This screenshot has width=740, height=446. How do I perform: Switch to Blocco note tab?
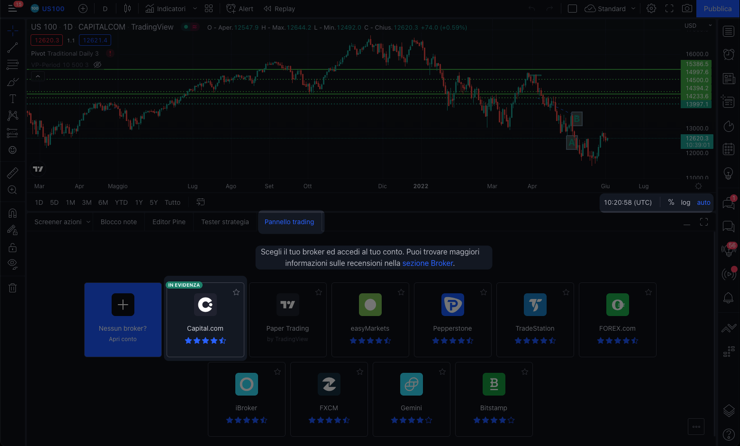118,222
